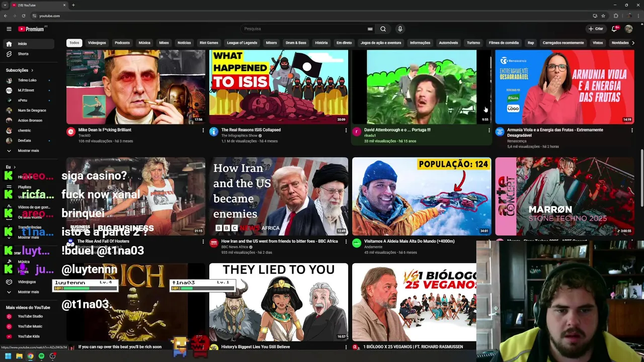Play How Iran and the US thumbnail
The image size is (644, 362).
[279, 197]
